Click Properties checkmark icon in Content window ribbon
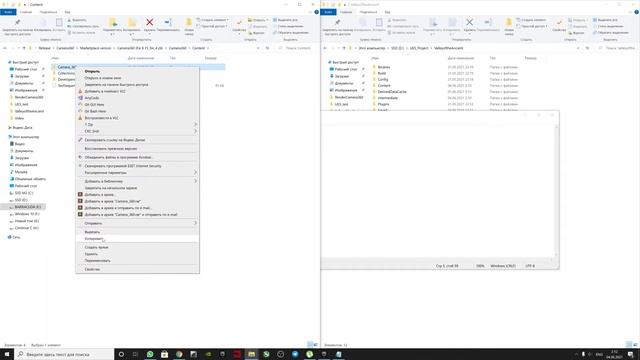Viewport: 640px width, 360px height. point(239,22)
